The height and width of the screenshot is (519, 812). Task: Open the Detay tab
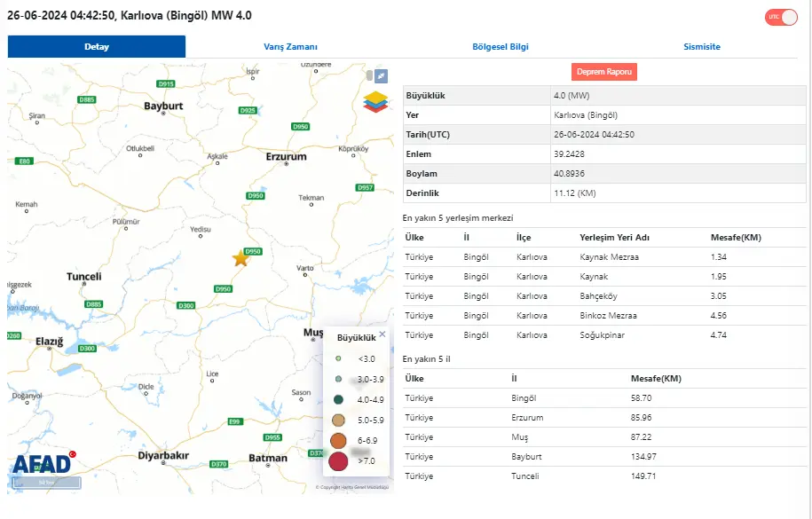[97, 47]
